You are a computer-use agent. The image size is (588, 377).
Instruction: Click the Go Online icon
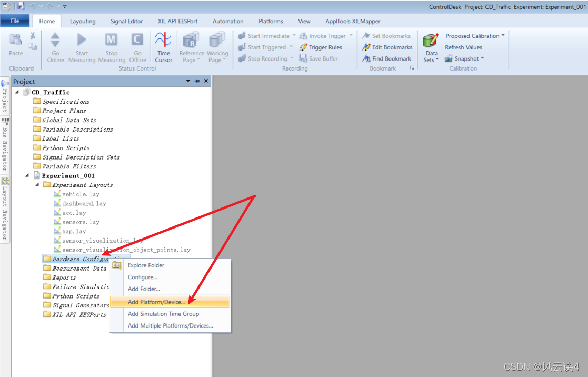point(55,41)
